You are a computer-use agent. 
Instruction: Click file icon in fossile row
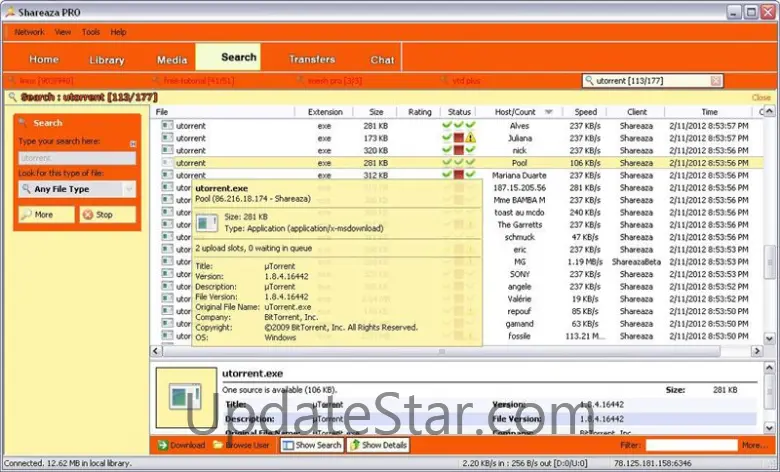(x=168, y=336)
